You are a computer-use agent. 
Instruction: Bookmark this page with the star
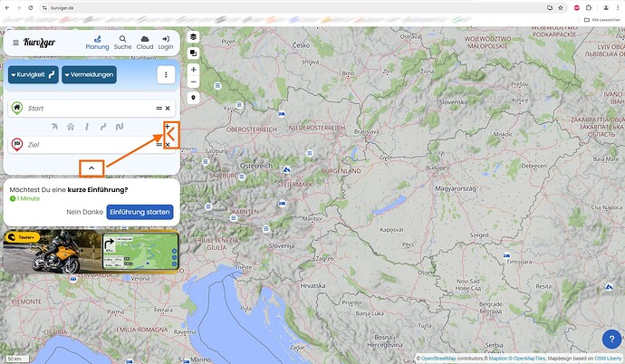click(x=561, y=7)
